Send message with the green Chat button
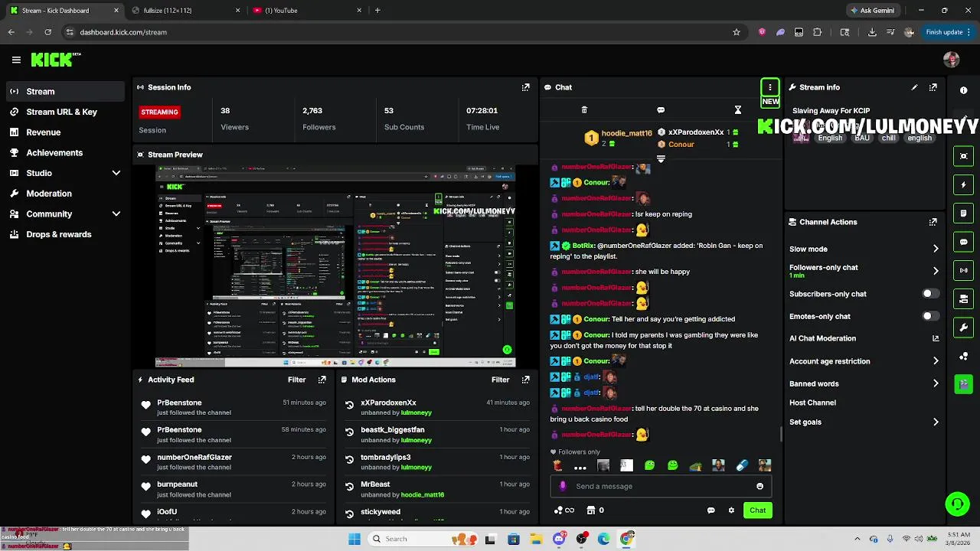 pyautogui.click(x=757, y=510)
